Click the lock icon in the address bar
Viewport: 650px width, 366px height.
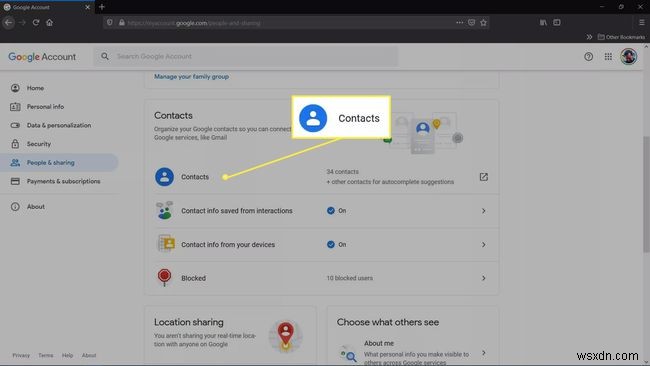[x=121, y=23]
